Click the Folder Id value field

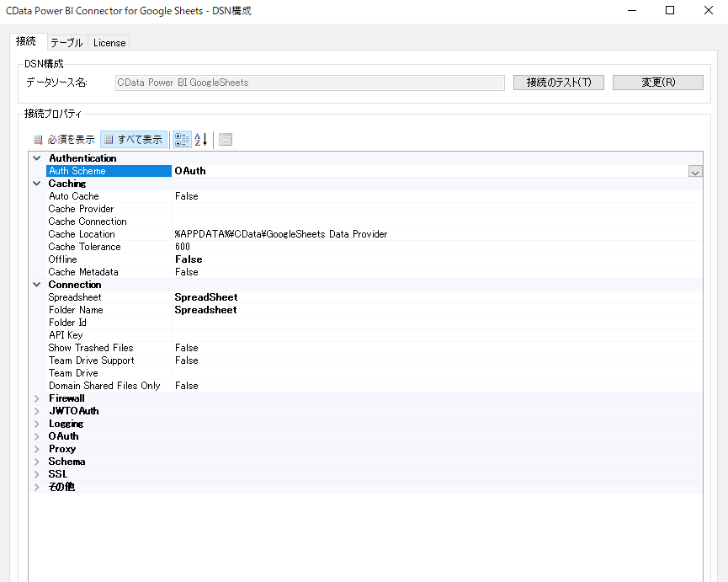point(437,323)
